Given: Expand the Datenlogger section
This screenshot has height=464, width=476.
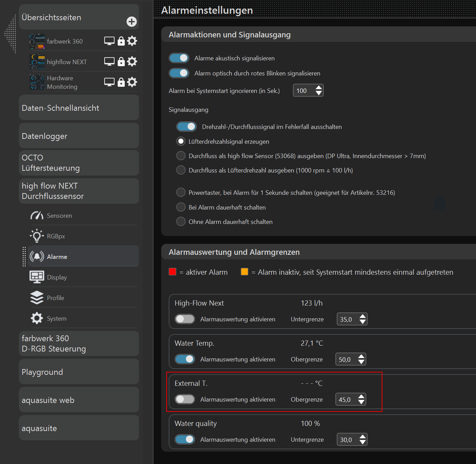Looking at the screenshot, I should tap(79, 136).
